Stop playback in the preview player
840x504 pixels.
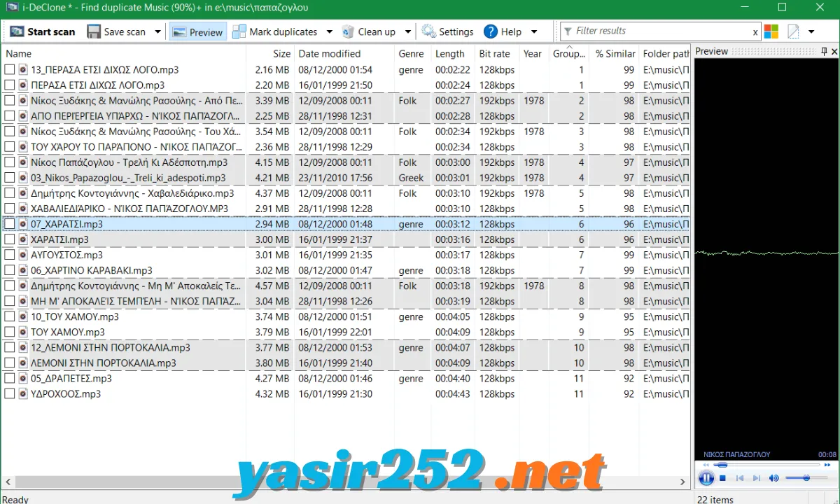coord(722,478)
